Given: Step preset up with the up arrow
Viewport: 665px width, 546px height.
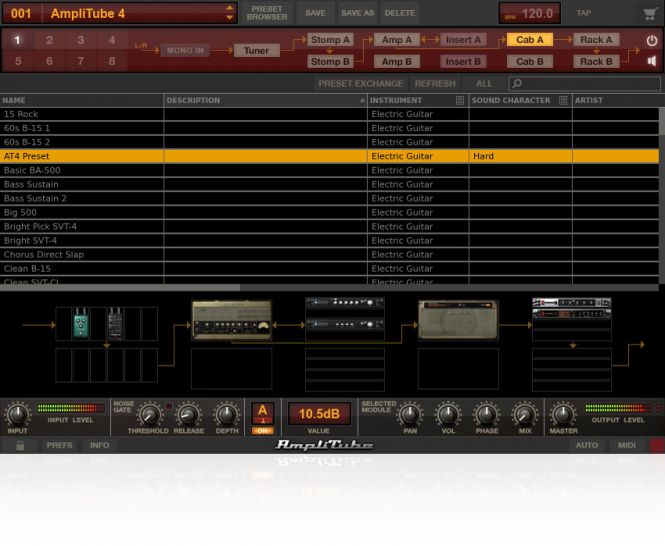Looking at the screenshot, I should pos(229,8).
